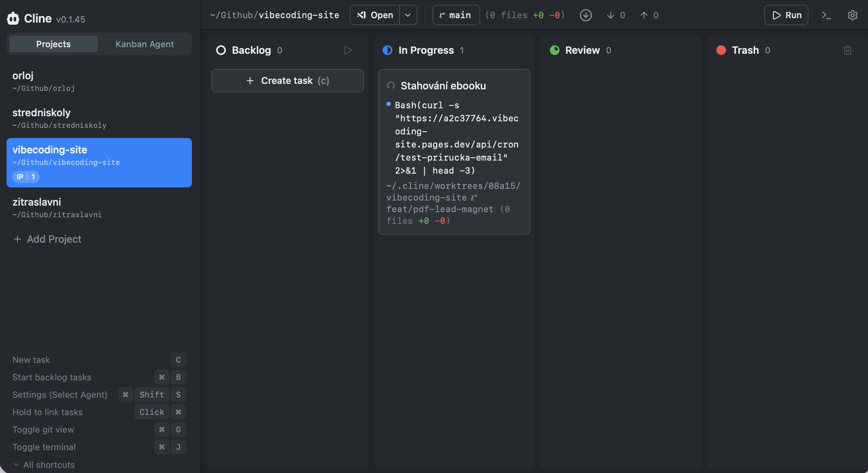This screenshot has height=473, width=868.
Task: Click the v0.1.45 version label
Action: (71, 19)
